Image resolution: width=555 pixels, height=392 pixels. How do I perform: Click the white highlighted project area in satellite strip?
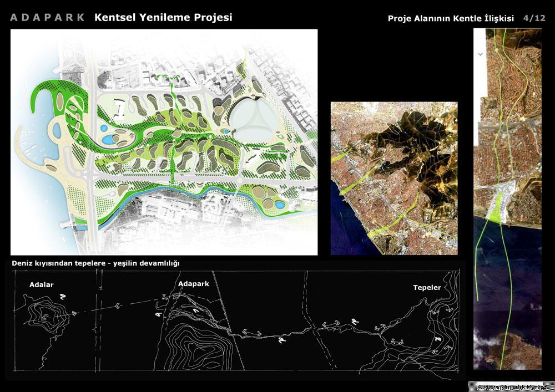(x=501, y=203)
